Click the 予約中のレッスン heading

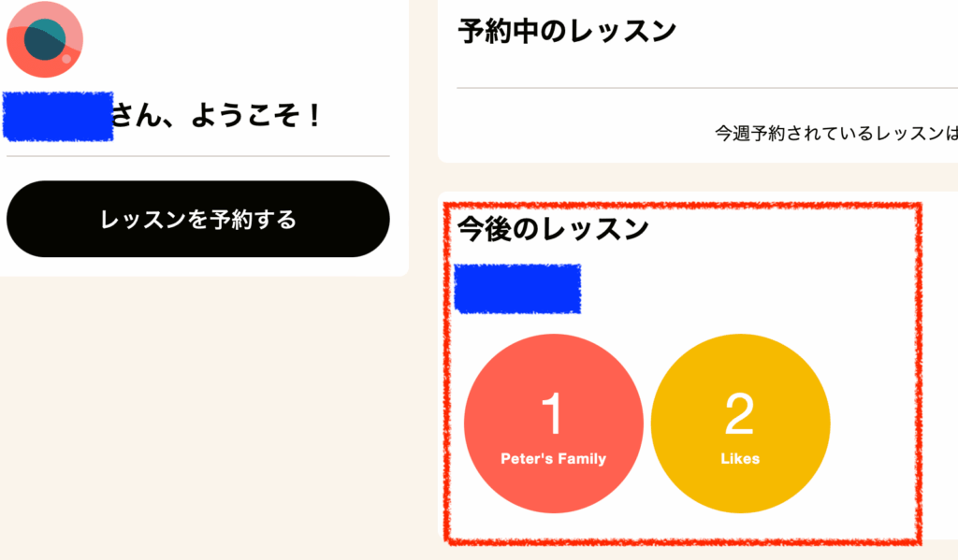click(x=567, y=31)
